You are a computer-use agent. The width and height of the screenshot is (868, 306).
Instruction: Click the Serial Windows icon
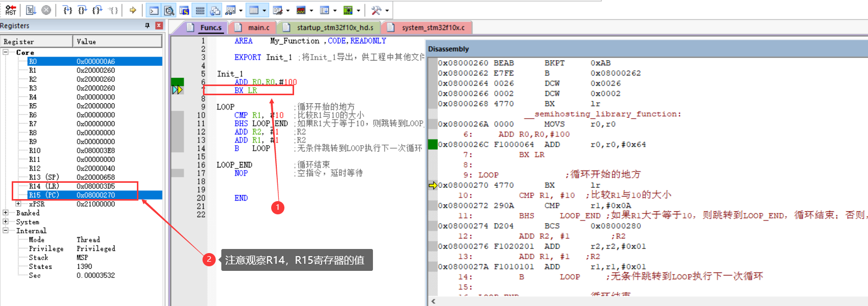277,10
